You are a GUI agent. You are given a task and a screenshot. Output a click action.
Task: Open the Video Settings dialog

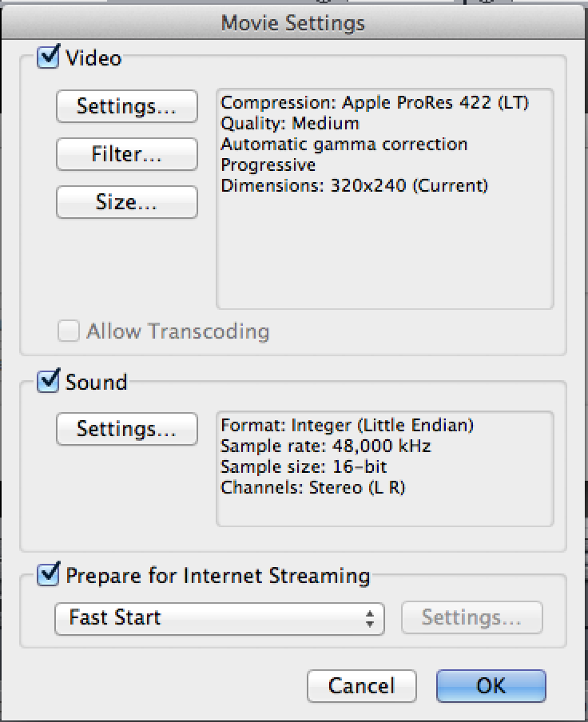[x=126, y=106]
